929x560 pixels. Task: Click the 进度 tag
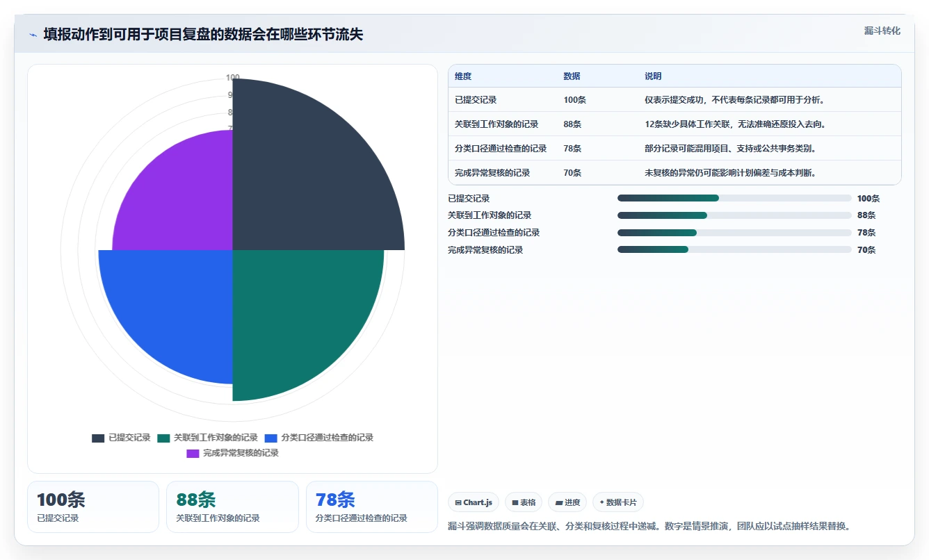[567, 502]
